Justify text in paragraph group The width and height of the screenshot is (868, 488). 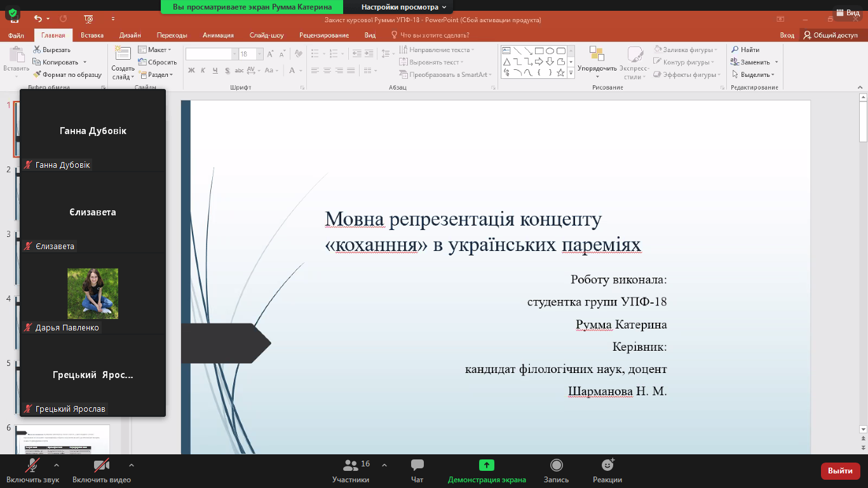click(x=351, y=71)
